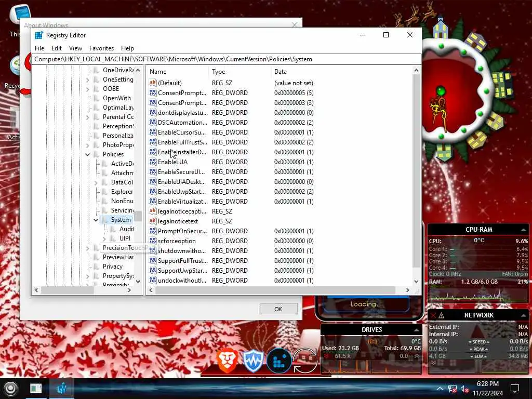
Task: Select the OpenWith tree key
Action: coord(117,98)
